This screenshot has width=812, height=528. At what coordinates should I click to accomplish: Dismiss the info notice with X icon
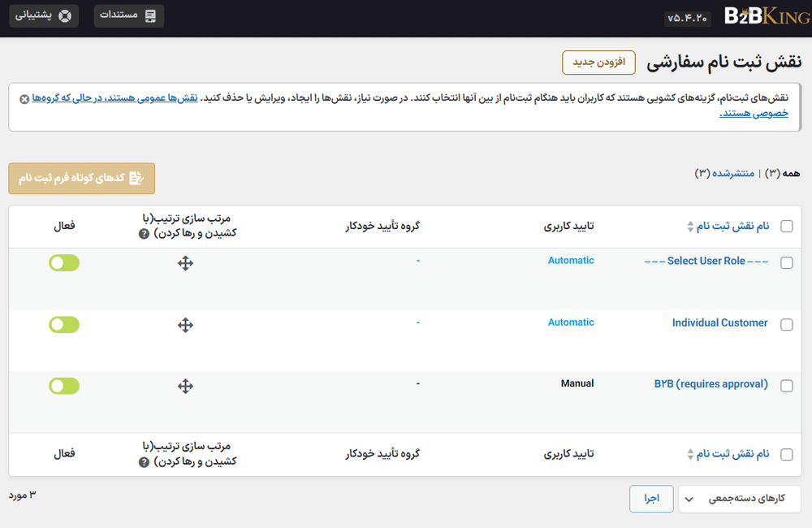point(24,98)
